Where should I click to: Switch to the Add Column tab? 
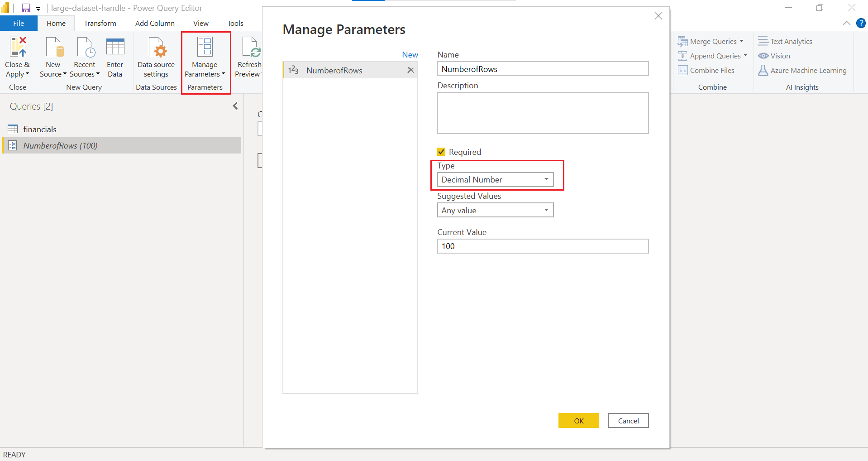tap(155, 23)
